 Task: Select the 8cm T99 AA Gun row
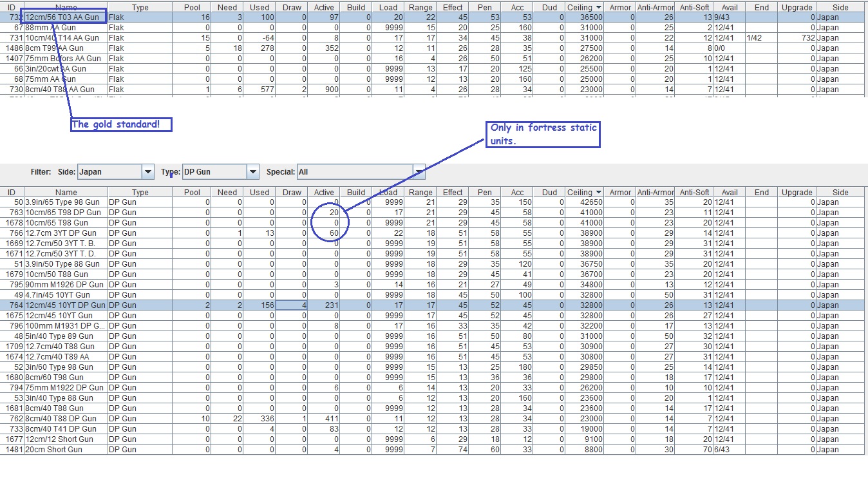coord(432,48)
